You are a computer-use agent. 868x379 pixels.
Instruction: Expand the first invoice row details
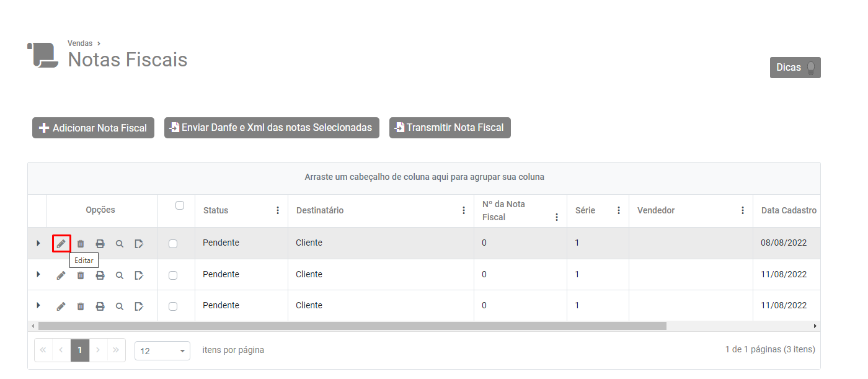(x=38, y=243)
